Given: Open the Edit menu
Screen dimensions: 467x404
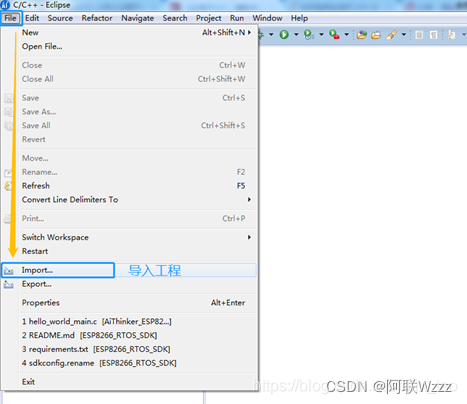Looking at the screenshot, I should (32, 18).
